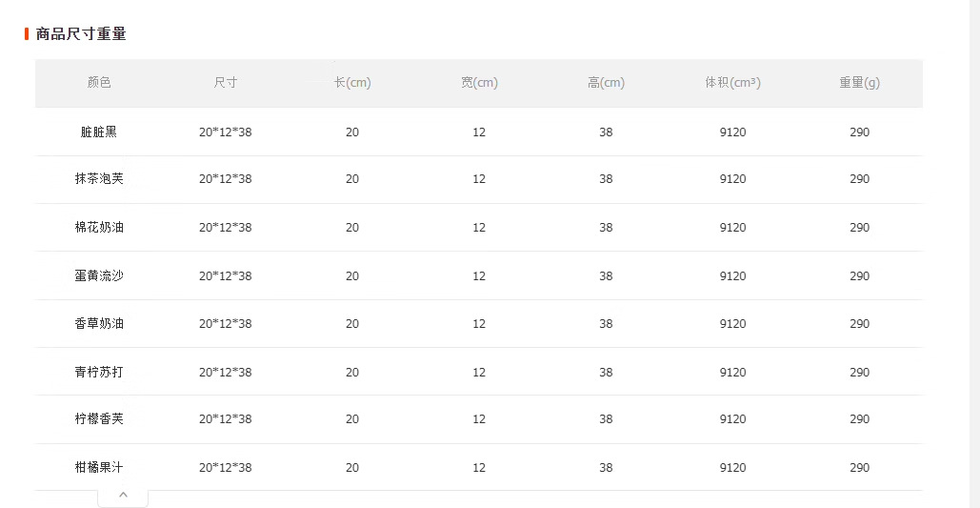Click the 290 weight in 抹茶泡芙 row

click(859, 179)
